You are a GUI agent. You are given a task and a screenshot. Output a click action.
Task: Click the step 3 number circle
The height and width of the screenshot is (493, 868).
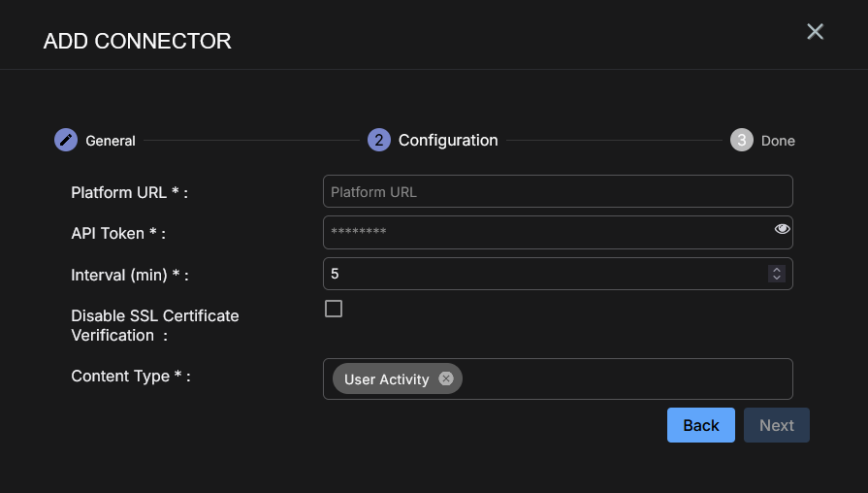[x=741, y=140]
